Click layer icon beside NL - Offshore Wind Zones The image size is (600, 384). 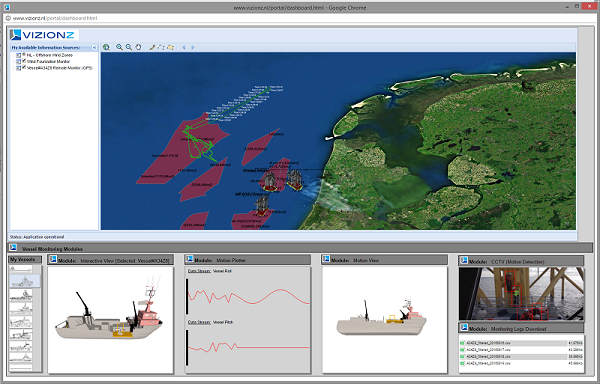(x=18, y=55)
